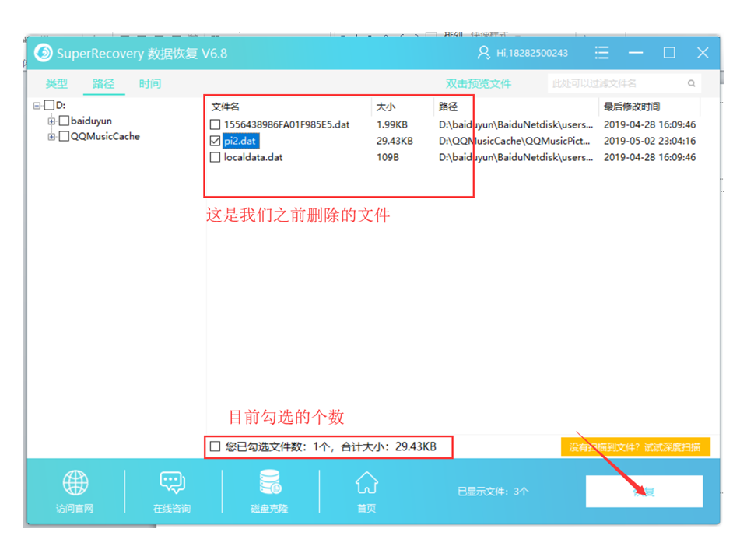The width and height of the screenshot is (747, 560).
Task: Select the pi2.dat file name
Action: pyautogui.click(x=240, y=141)
